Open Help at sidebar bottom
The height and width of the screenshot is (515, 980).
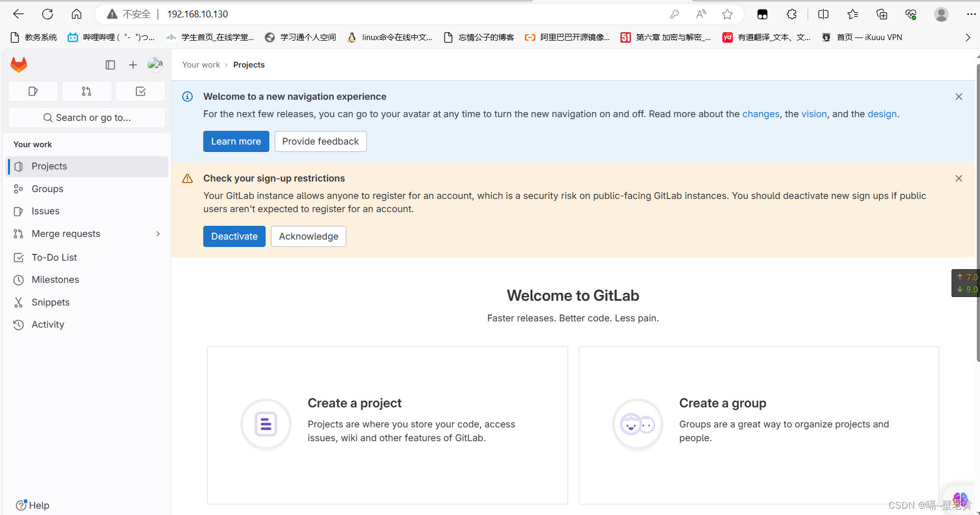coord(33,505)
